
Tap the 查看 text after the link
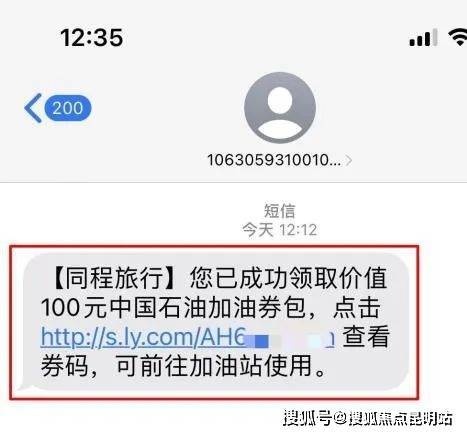point(366,337)
